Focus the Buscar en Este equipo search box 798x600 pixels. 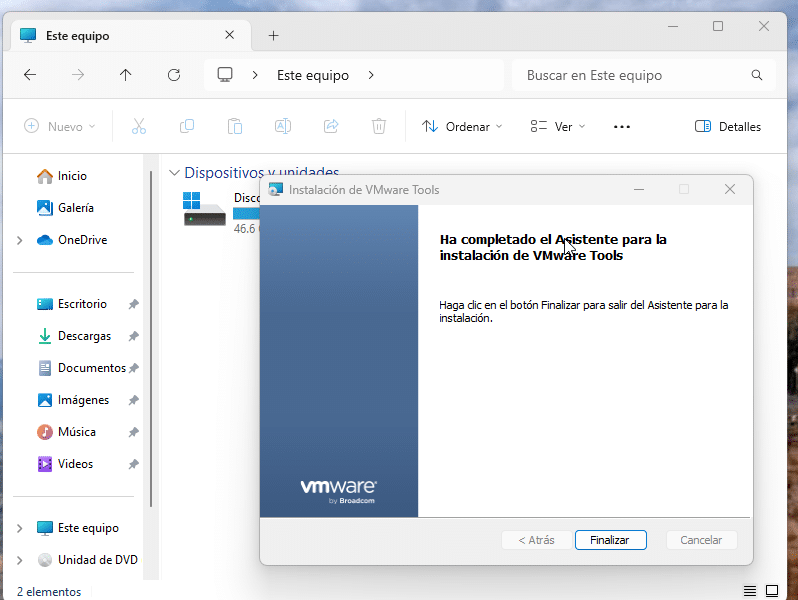click(644, 75)
